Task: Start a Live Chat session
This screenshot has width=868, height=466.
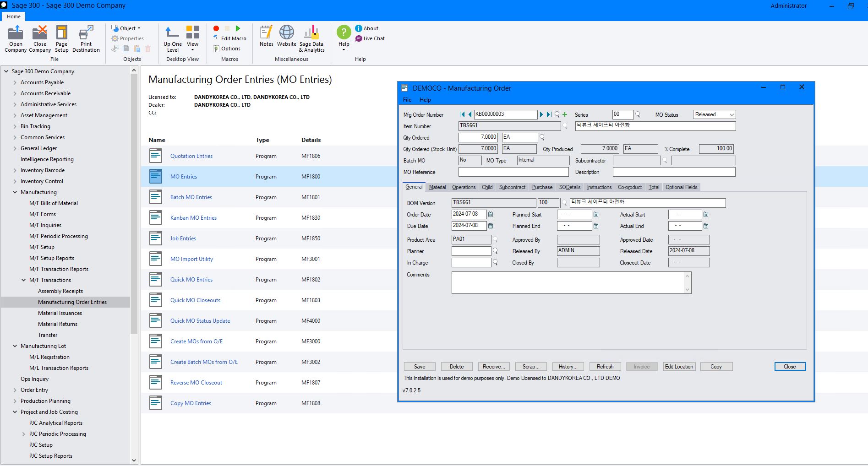Action: (370, 38)
